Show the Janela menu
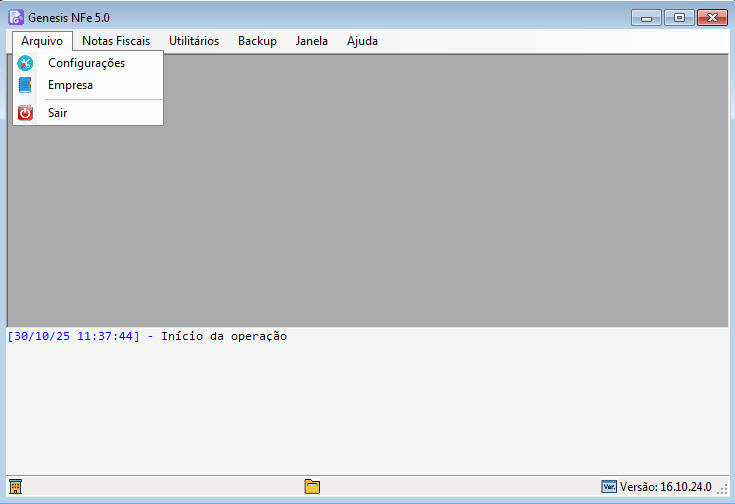The width and height of the screenshot is (735, 504). tap(312, 41)
